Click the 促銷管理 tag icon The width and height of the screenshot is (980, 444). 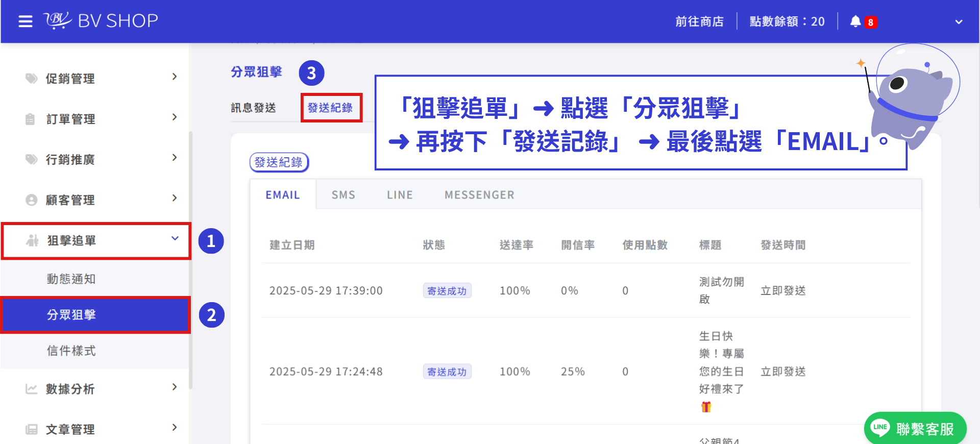32,78
